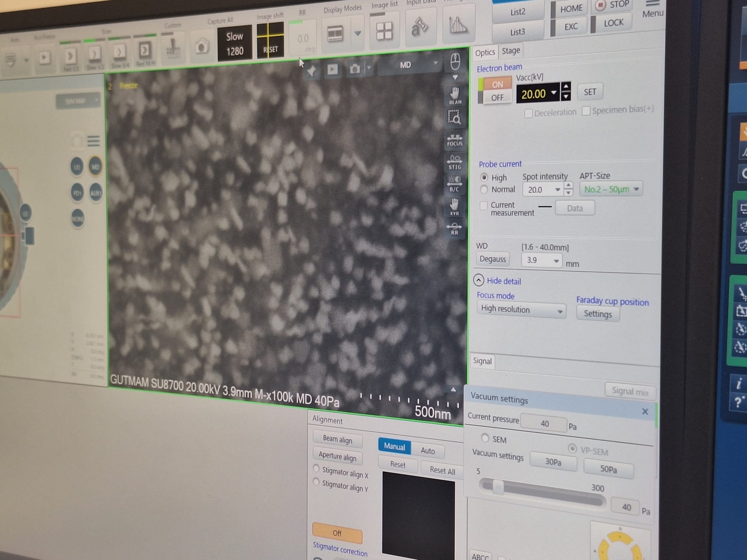
Task: Select Normal probe current
Action: point(484,190)
